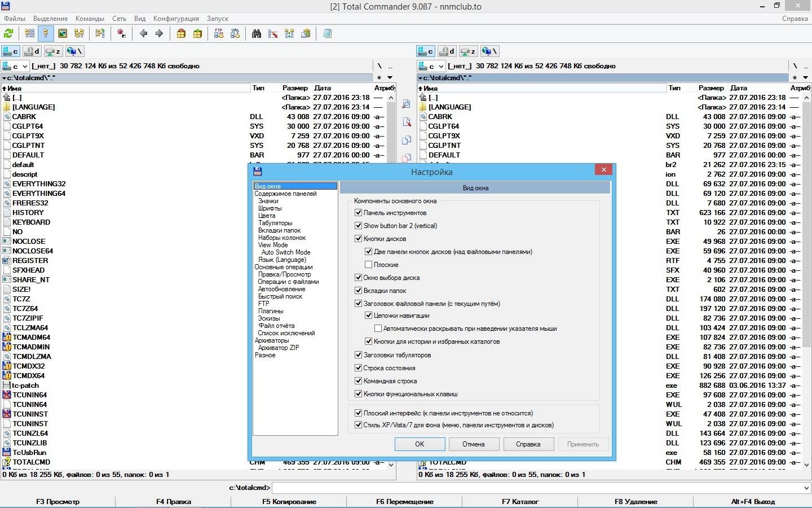Click the green Reread source refresh icon
Screen dimensions: 812x508
pyautogui.click(x=8, y=33)
